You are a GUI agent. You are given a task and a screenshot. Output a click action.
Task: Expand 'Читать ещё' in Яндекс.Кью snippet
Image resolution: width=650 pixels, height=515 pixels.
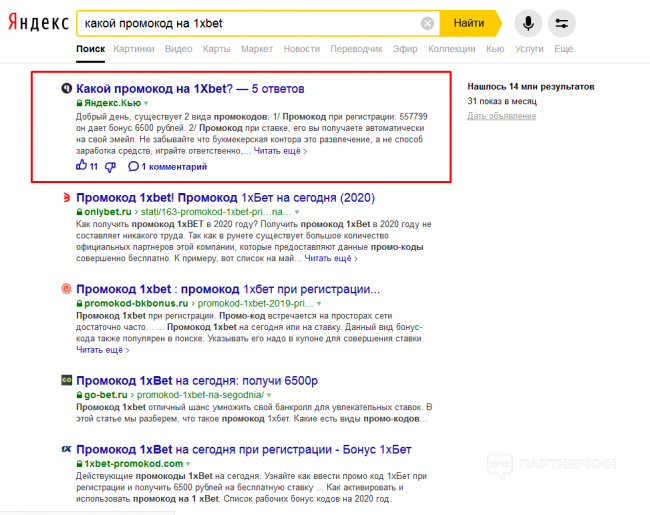[x=280, y=151]
